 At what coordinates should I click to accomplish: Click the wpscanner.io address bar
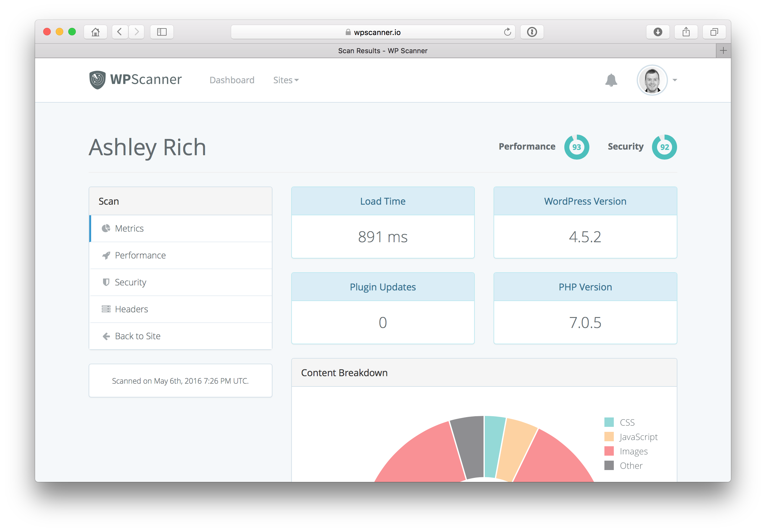(x=373, y=32)
